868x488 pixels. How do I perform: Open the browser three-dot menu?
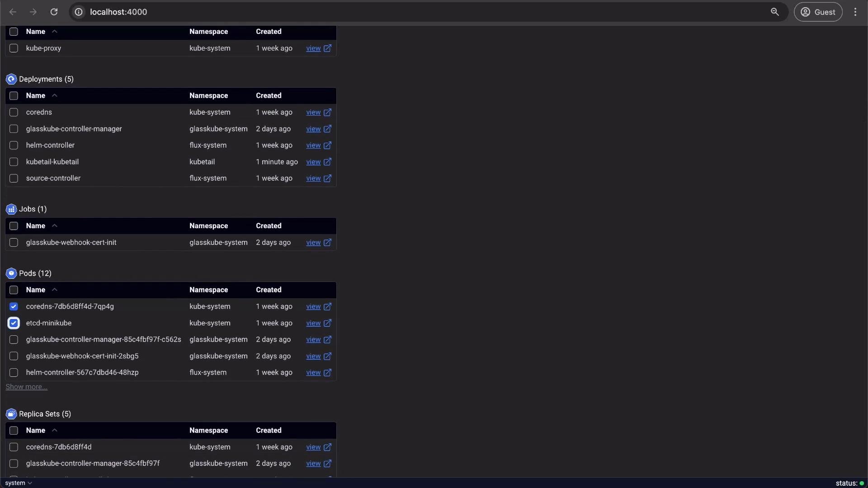pos(855,12)
